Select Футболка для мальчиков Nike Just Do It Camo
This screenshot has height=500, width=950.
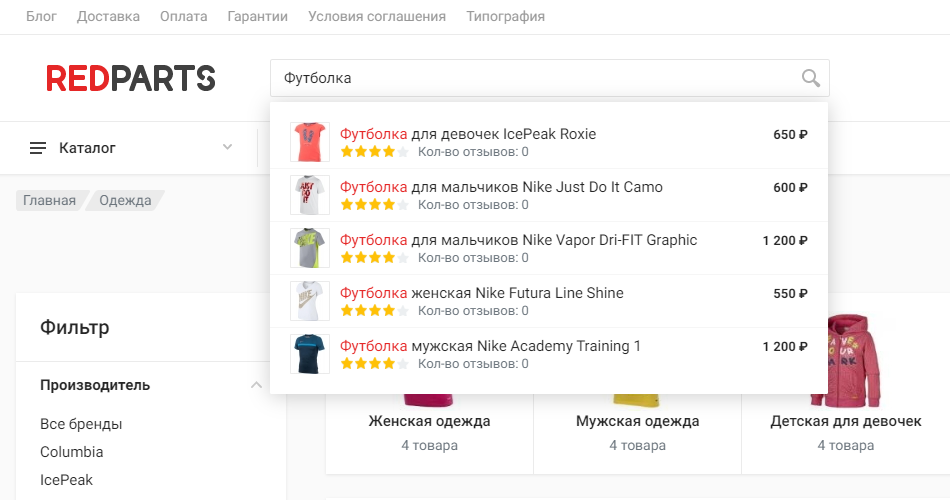click(501, 187)
